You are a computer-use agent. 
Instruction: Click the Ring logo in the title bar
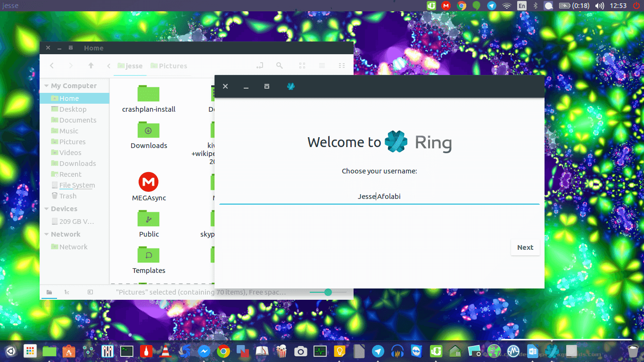click(x=291, y=86)
